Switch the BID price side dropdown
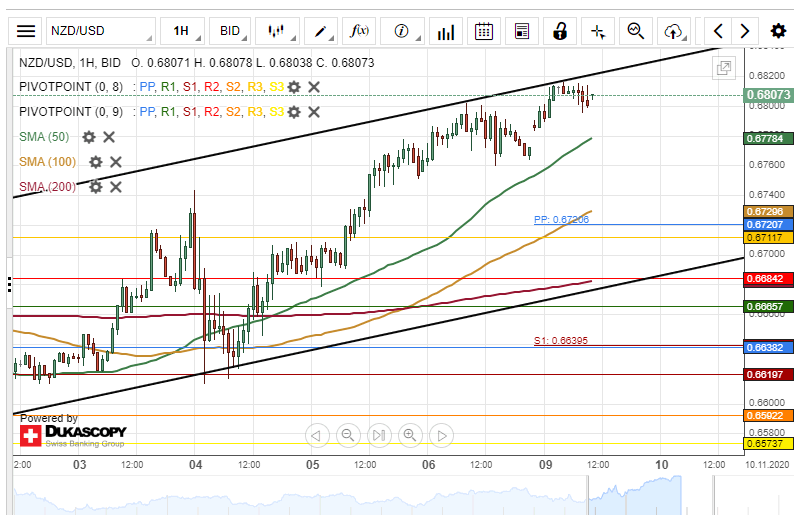The image size is (801, 522). [230, 31]
